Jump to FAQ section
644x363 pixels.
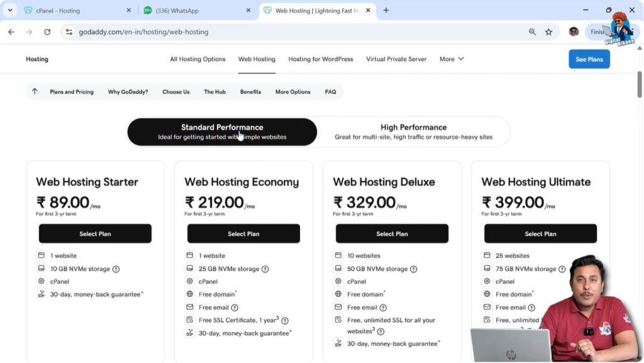coord(331,92)
